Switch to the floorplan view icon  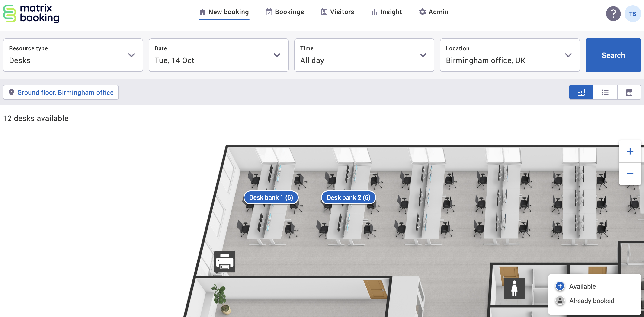point(581,92)
